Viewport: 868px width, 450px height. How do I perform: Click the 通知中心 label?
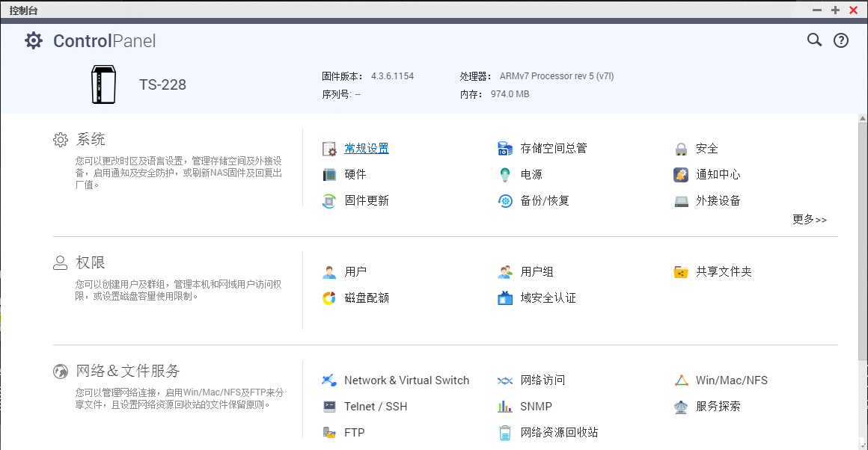(718, 175)
